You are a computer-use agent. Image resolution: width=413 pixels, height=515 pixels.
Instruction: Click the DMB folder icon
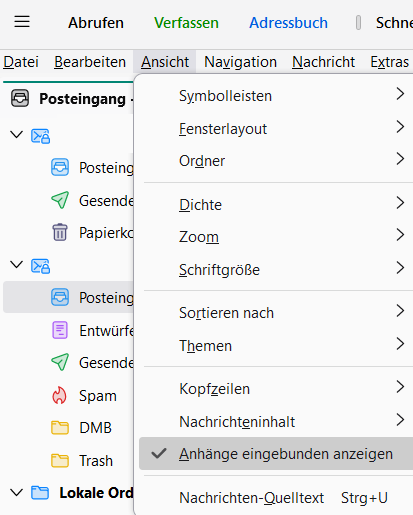(x=60, y=428)
